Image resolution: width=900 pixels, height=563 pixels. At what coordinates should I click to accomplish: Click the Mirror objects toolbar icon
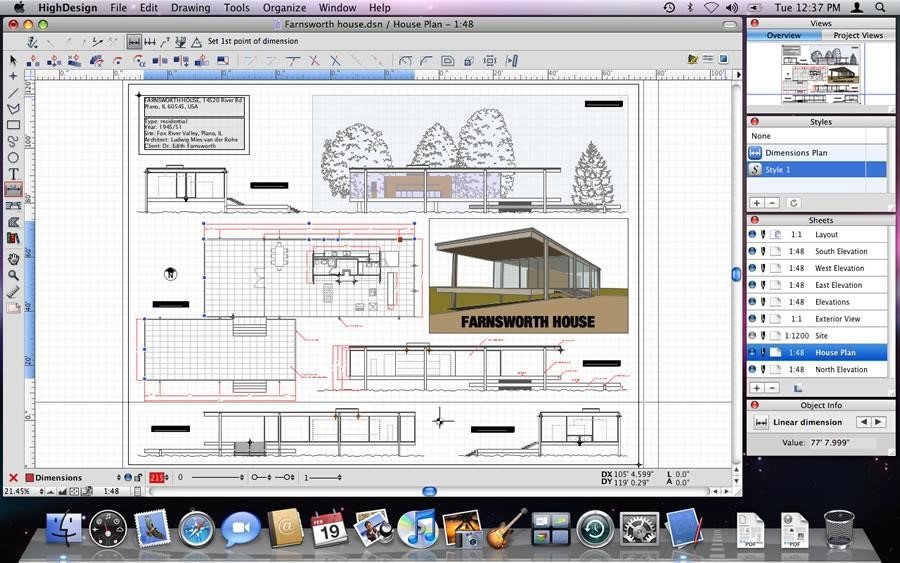coord(160,60)
